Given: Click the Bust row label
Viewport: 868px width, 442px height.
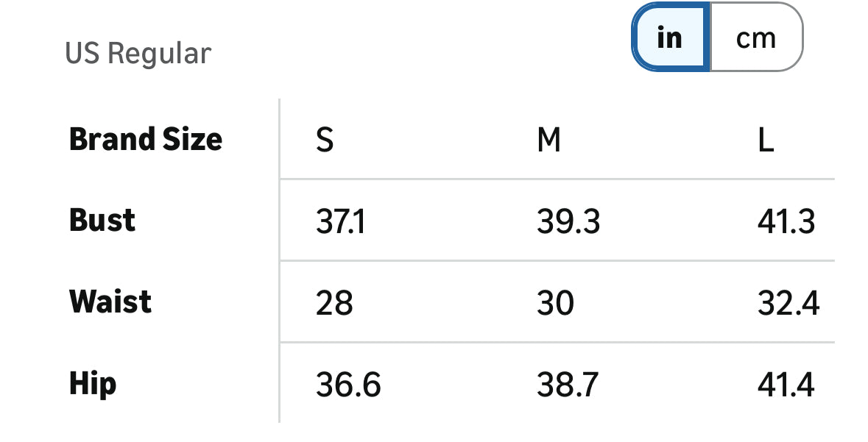Looking at the screenshot, I should coord(102,221).
